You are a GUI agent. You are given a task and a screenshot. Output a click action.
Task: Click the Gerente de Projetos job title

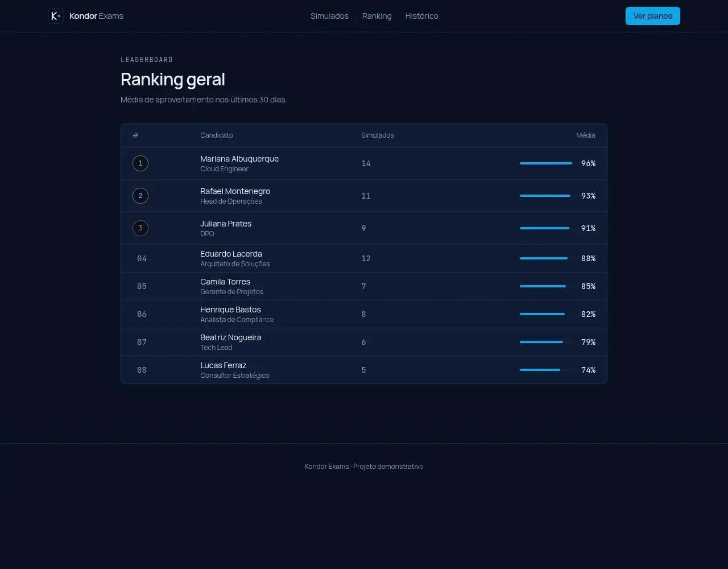[231, 292]
